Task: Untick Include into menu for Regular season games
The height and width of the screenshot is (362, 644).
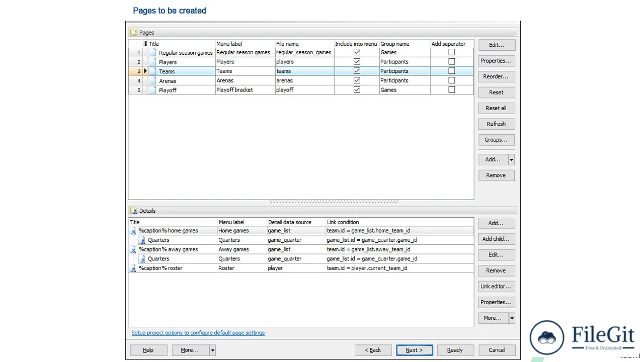Action: pos(357,52)
